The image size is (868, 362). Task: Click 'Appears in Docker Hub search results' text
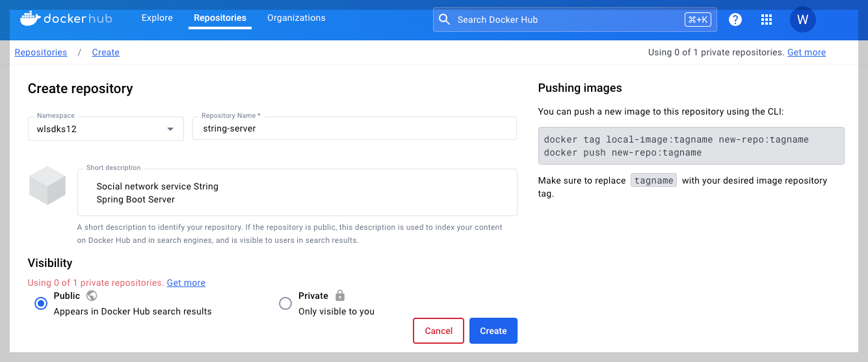coord(133,311)
